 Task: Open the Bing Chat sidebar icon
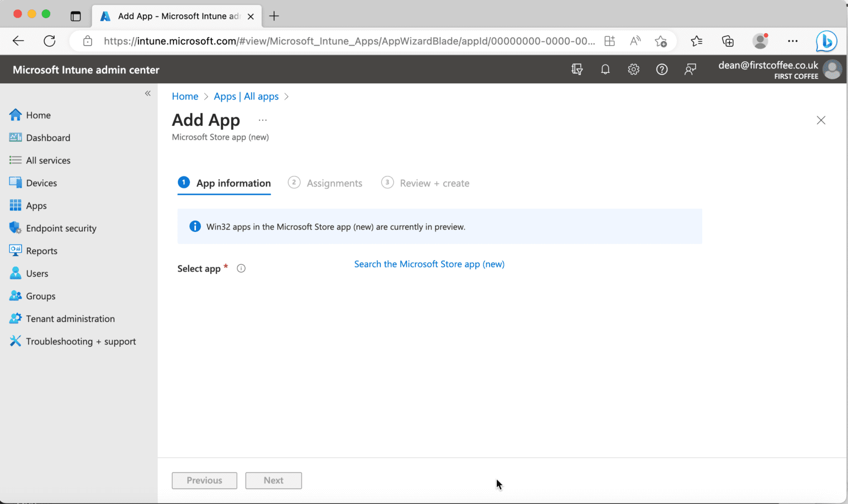826,41
